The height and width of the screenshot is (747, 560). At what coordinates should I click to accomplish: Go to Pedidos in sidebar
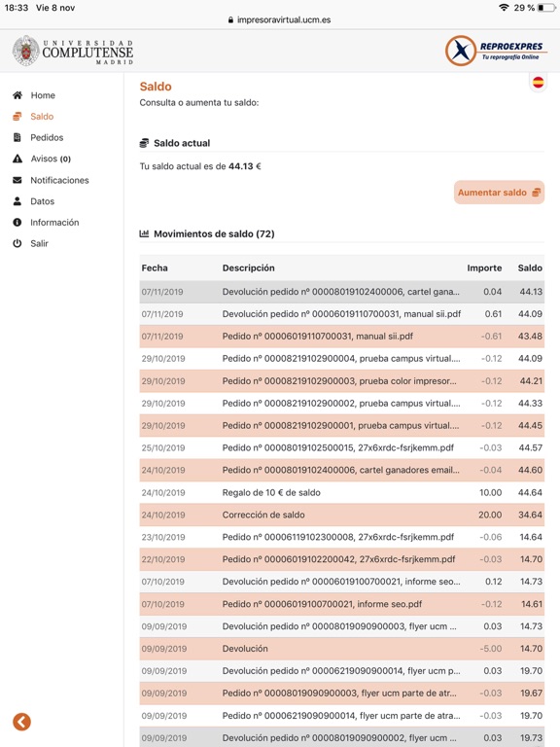pyautogui.click(x=47, y=137)
